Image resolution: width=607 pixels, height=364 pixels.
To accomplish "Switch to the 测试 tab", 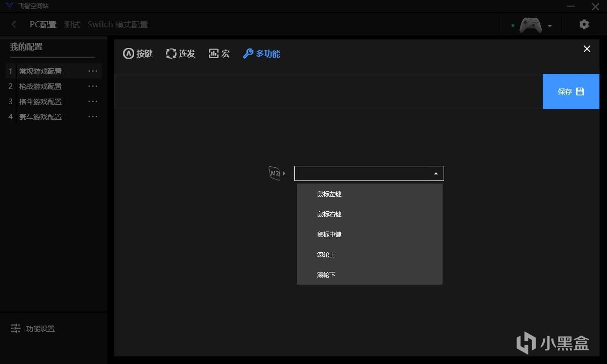I will tap(72, 24).
